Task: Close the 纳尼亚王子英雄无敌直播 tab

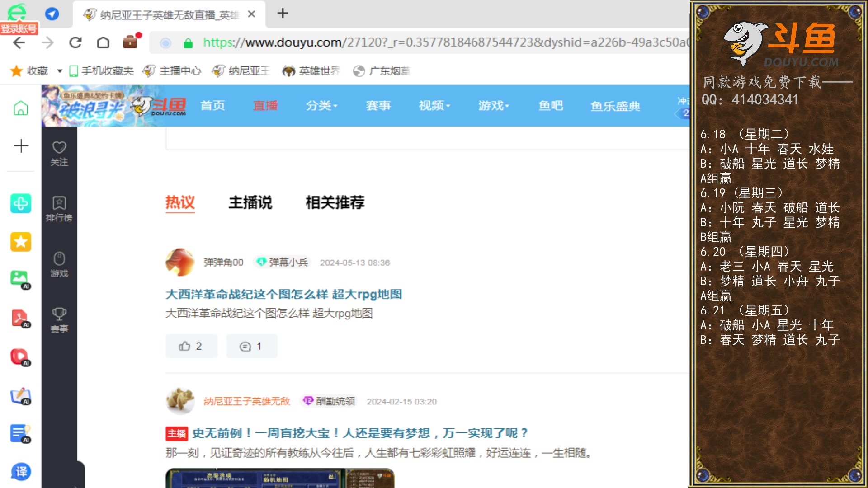Action: 252,14
